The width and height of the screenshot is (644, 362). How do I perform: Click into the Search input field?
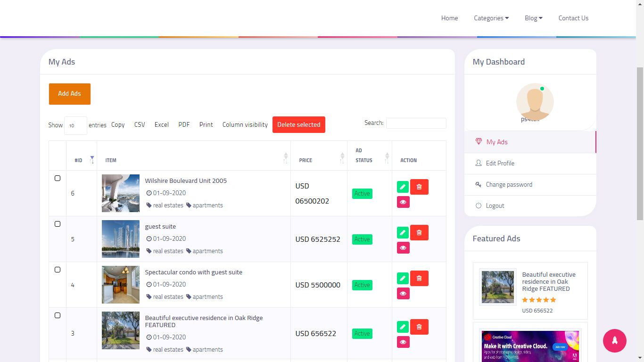[x=416, y=123]
